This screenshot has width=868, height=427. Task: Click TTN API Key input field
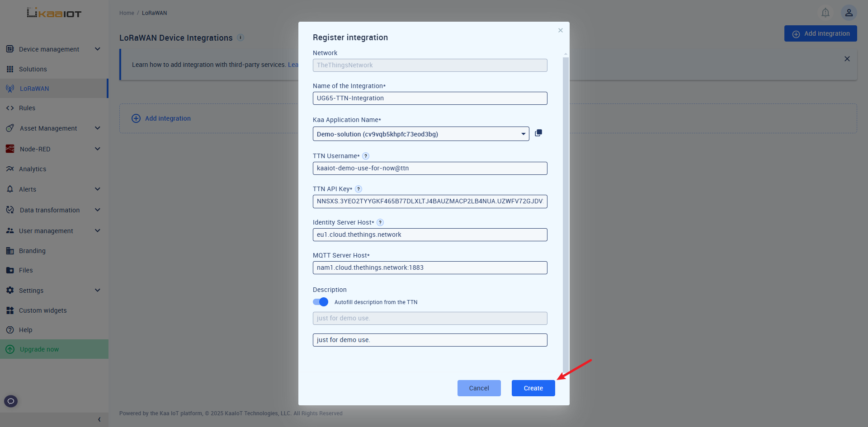pyautogui.click(x=430, y=201)
